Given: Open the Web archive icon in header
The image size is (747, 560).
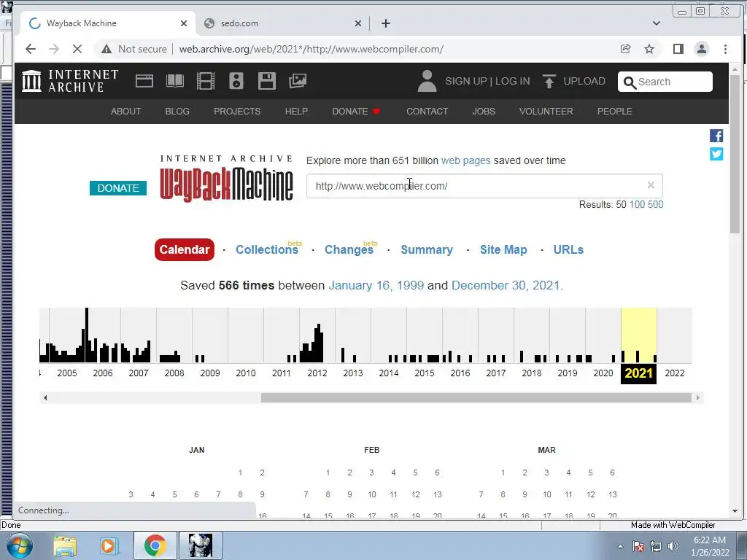Looking at the screenshot, I should click(x=144, y=81).
